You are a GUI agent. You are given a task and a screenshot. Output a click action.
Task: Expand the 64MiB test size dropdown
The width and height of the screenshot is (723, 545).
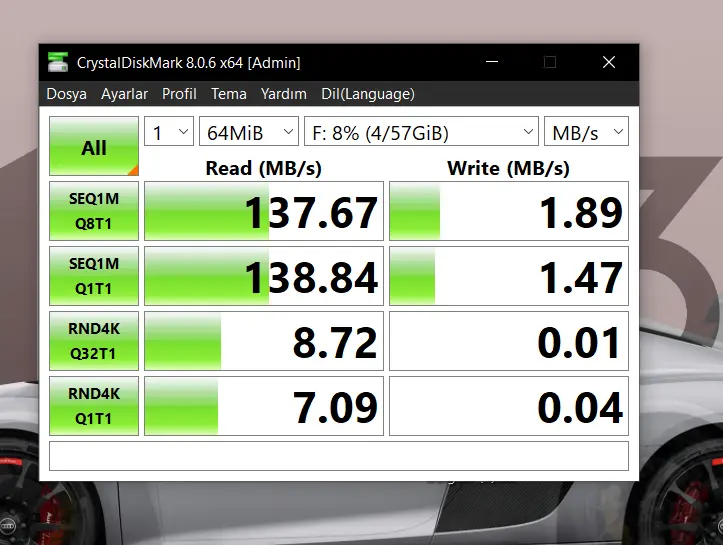coord(249,131)
